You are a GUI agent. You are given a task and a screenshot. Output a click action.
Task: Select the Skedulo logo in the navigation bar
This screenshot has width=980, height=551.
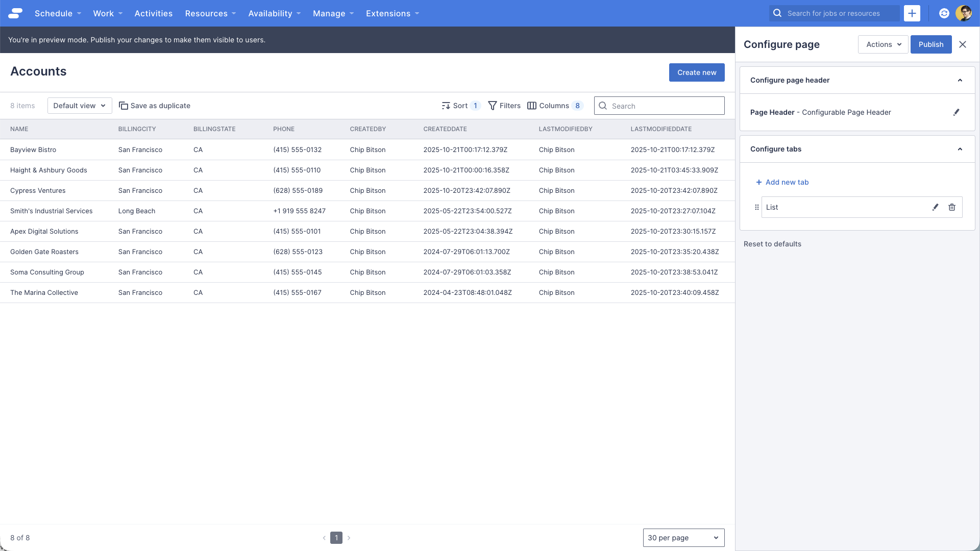[x=15, y=13]
